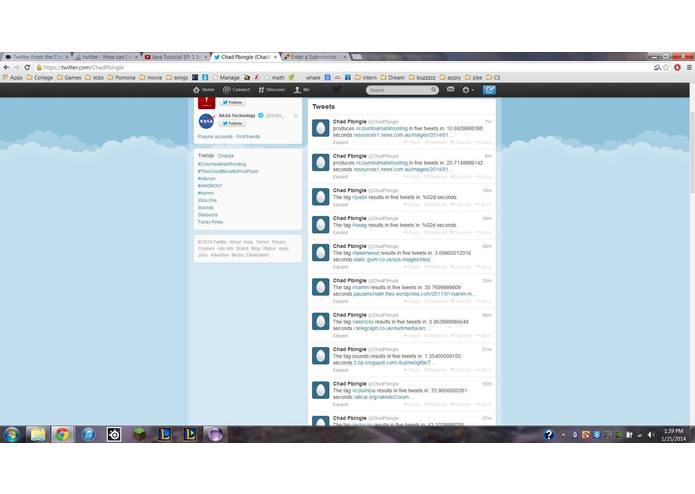The image size is (695, 494).
Task: Switch to the second tab 'twitter - How can I'
Action: click(106, 57)
